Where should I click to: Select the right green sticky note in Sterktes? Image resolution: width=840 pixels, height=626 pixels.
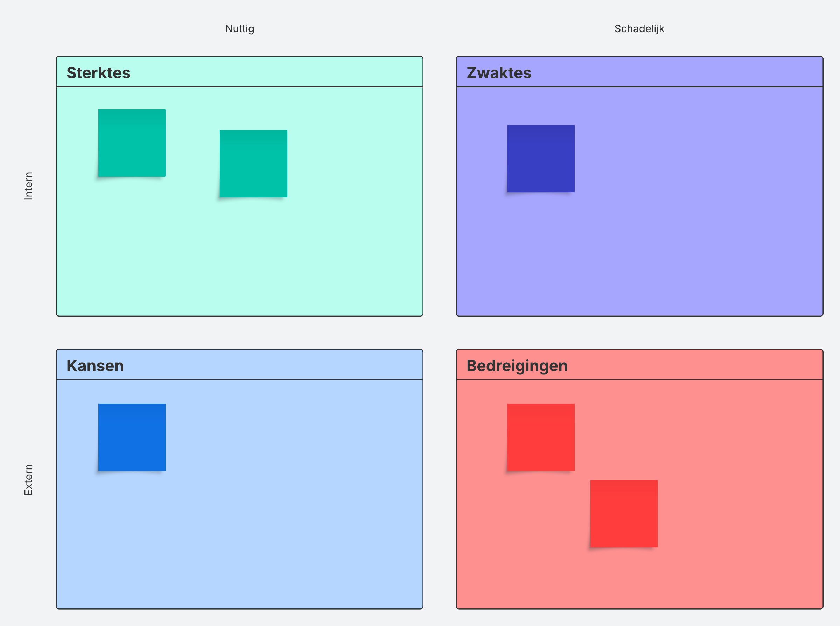point(253,164)
